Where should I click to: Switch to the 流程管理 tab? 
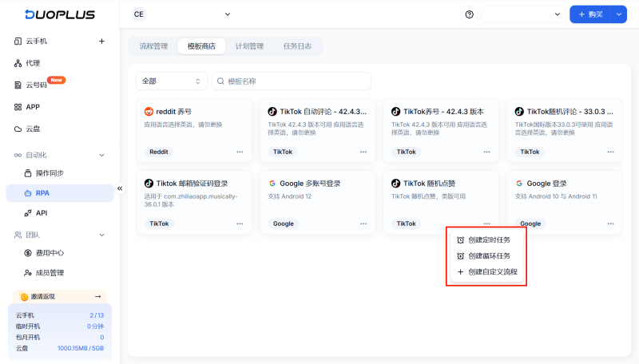pyautogui.click(x=153, y=46)
